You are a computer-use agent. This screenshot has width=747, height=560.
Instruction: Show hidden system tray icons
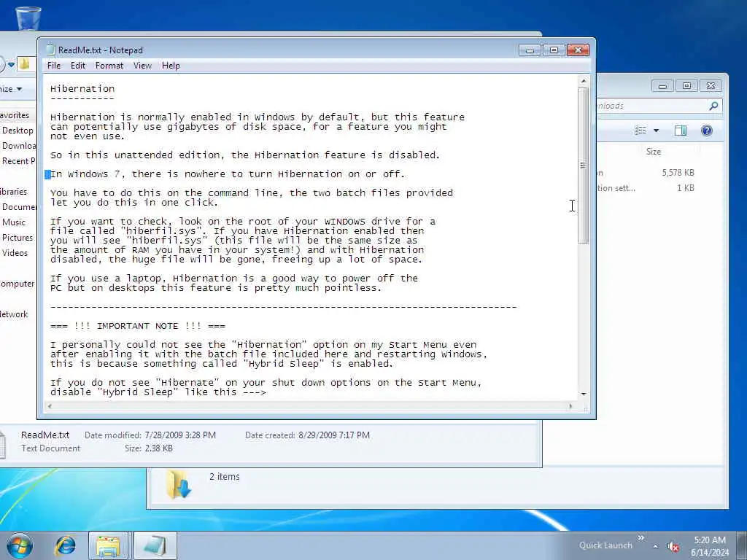[x=656, y=547]
